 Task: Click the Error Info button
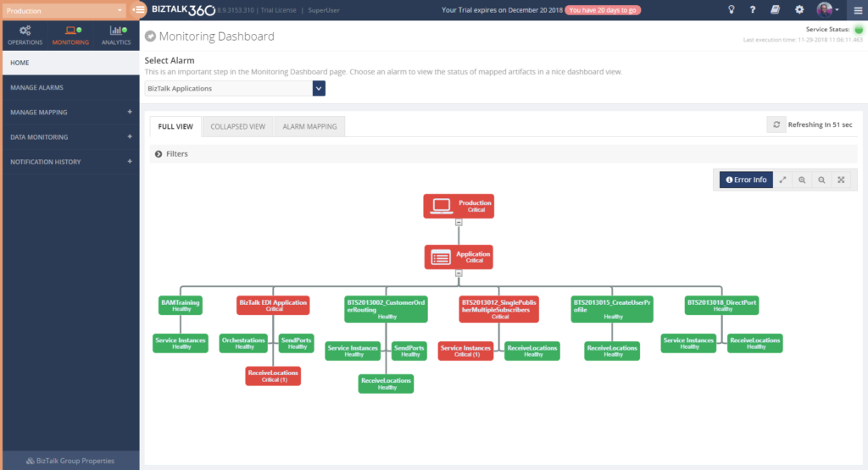[746, 180]
